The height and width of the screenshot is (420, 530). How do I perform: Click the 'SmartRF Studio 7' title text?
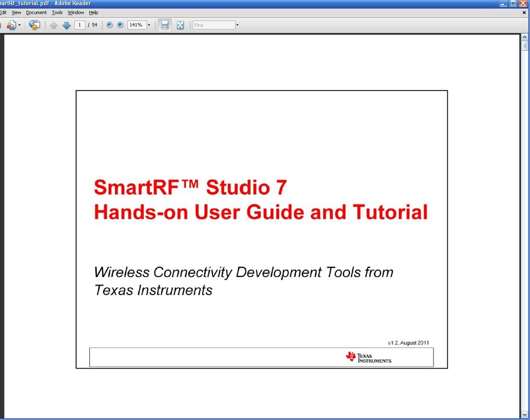190,187
